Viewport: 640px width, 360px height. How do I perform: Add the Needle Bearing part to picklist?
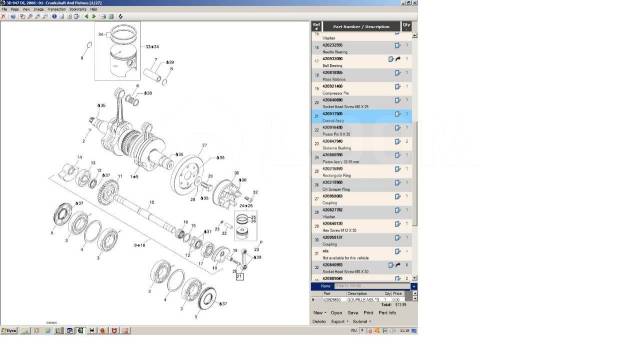coord(398,45)
